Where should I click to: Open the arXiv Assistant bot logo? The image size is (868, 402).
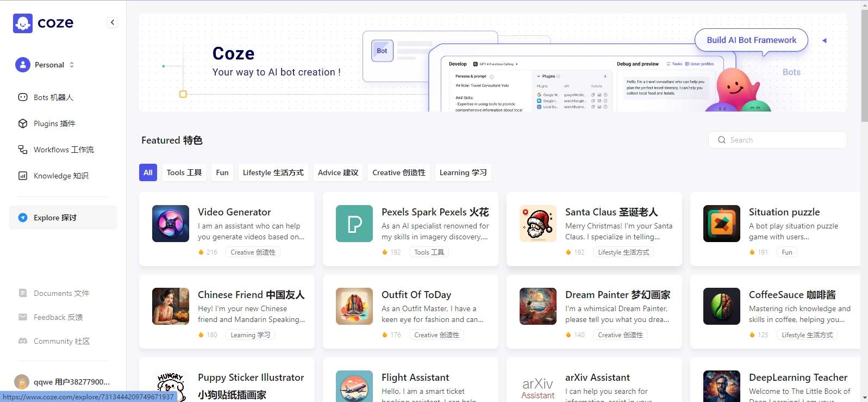click(x=538, y=386)
